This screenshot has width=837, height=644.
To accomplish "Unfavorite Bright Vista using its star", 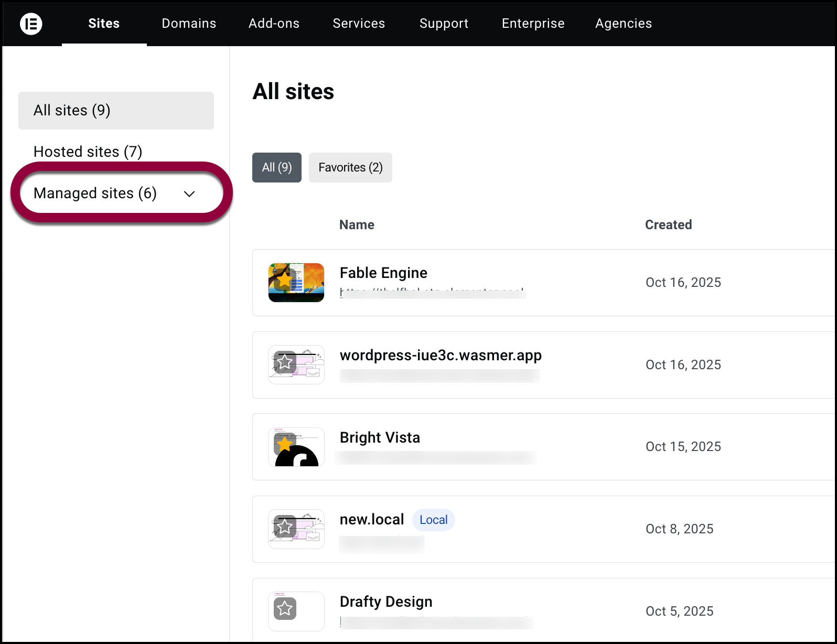I will pos(285,444).
